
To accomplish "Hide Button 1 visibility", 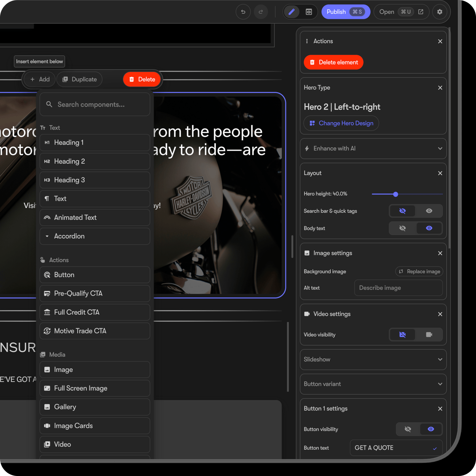I will [408, 429].
